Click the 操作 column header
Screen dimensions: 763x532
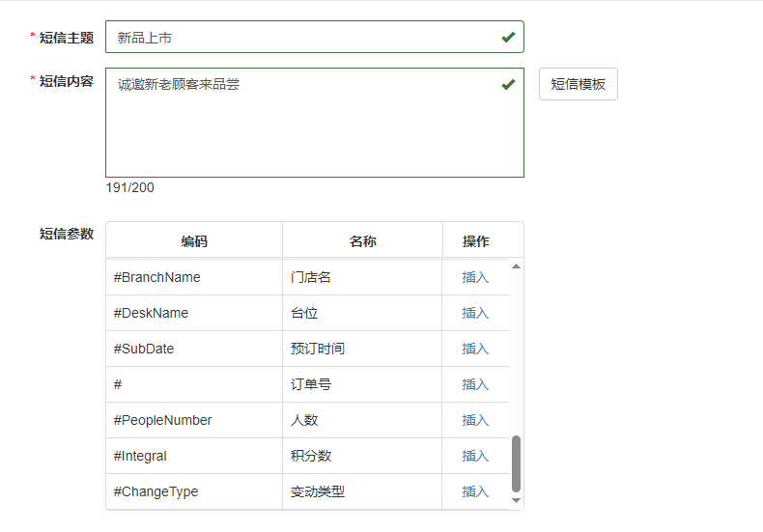[475, 241]
